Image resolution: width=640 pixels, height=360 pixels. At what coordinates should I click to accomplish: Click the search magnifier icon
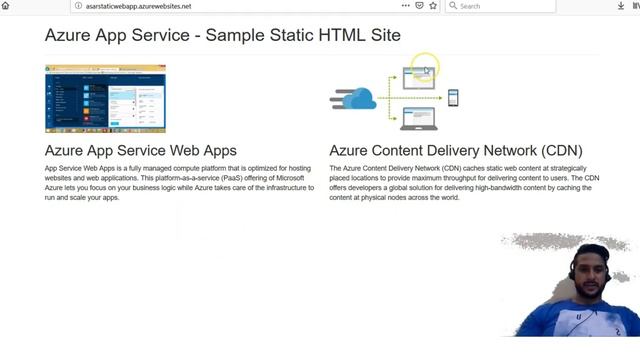(x=453, y=6)
